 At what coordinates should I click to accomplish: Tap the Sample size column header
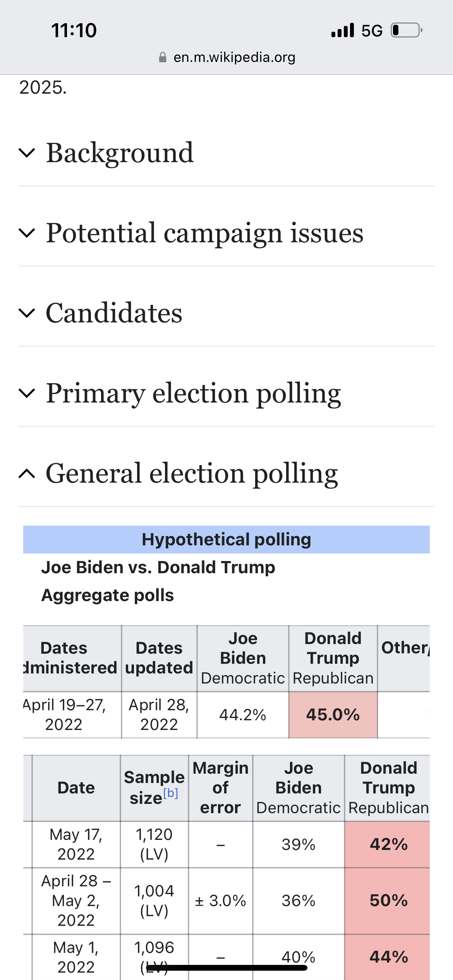tap(154, 788)
